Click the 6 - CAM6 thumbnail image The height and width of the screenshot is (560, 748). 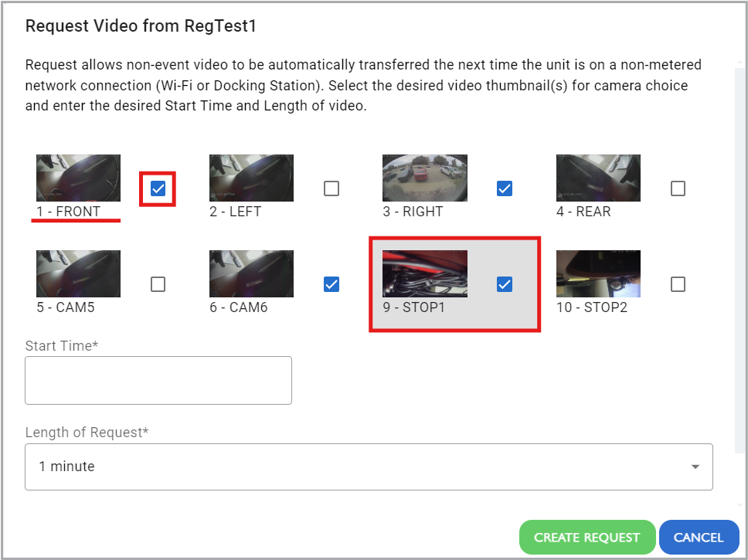(x=251, y=273)
